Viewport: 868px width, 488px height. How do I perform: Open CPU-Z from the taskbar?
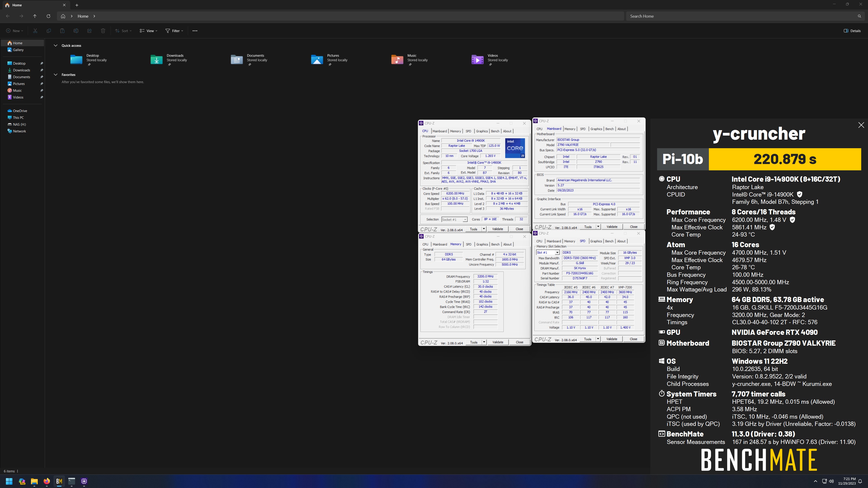click(x=84, y=481)
